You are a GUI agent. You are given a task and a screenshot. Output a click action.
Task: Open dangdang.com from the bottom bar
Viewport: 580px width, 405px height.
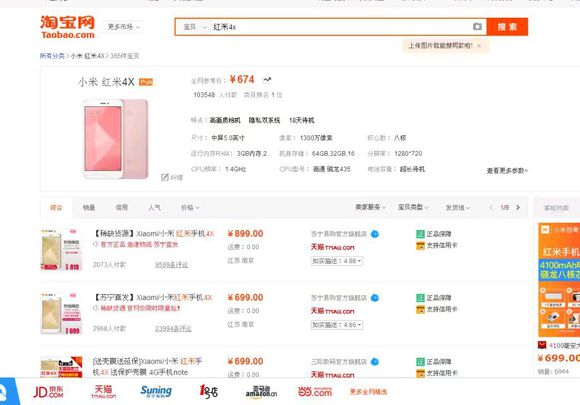click(315, 392)
